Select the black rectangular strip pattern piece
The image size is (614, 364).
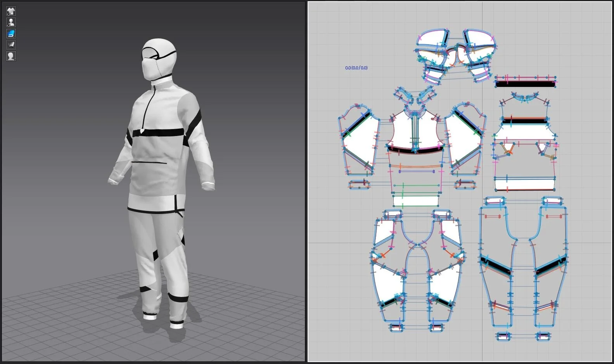coord(525,83)
